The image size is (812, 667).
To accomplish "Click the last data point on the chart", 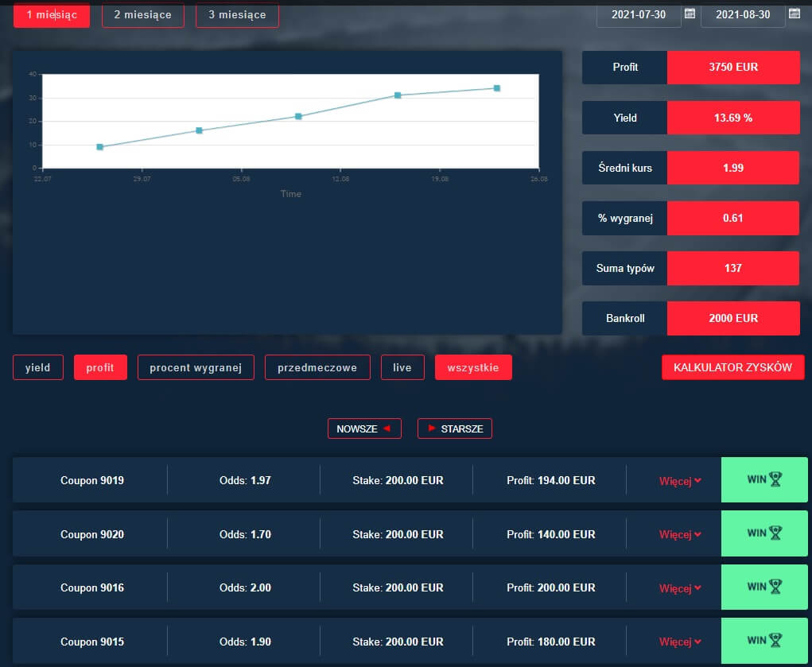I will (x=496, y=88).
